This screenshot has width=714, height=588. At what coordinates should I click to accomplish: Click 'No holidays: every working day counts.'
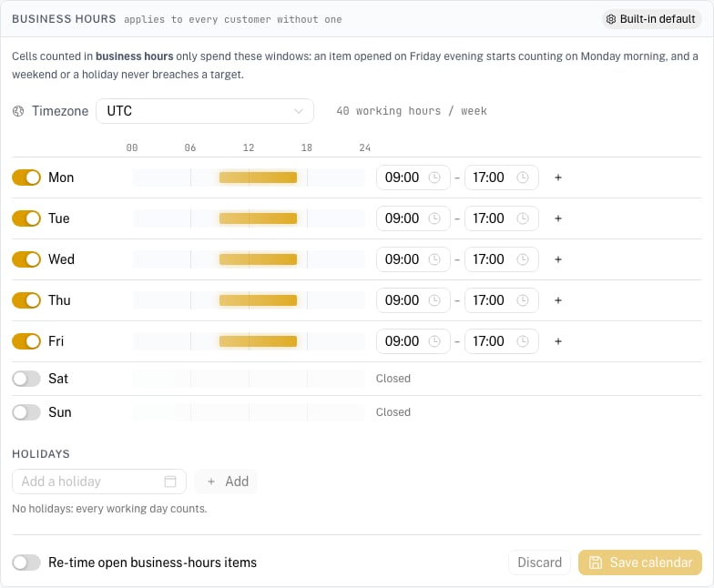(x=109, y=509)
